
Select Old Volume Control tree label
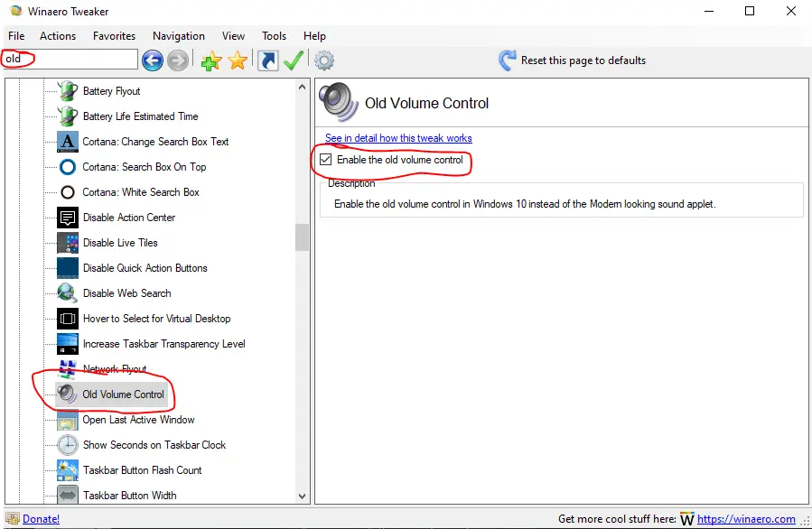123,394
